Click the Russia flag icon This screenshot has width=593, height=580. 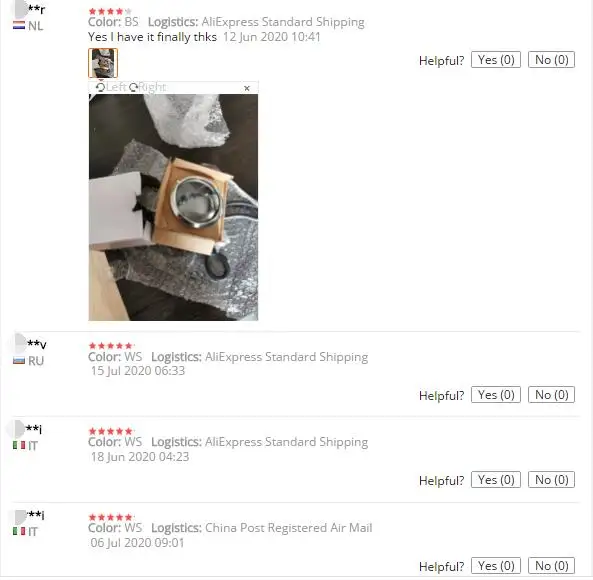click(x=19, y=361)
